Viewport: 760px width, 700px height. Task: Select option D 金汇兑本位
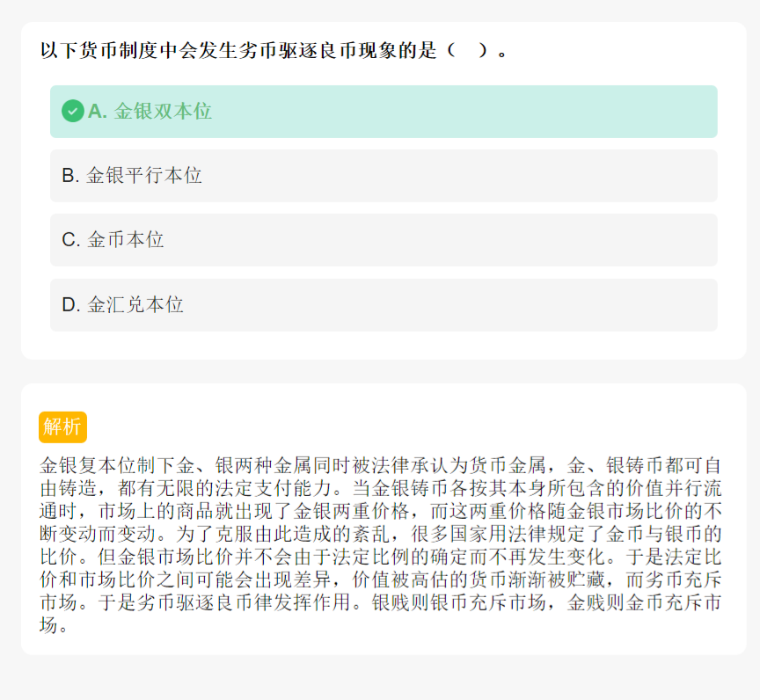(384, 305)
